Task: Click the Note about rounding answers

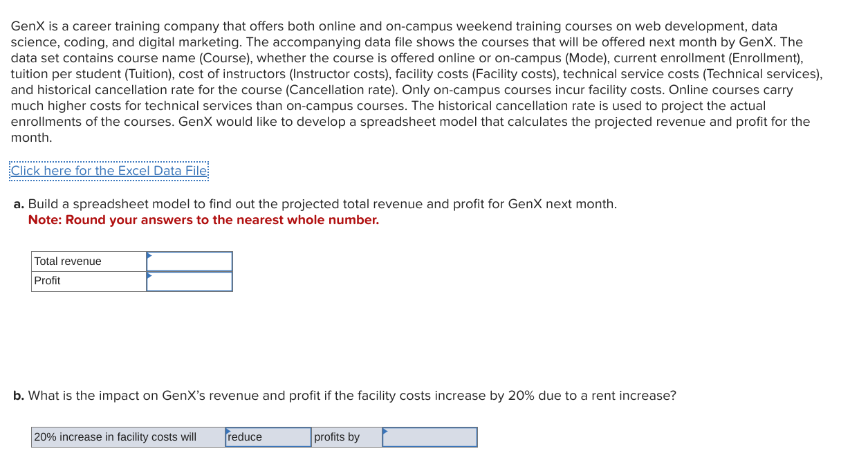Action: [203, 219]
